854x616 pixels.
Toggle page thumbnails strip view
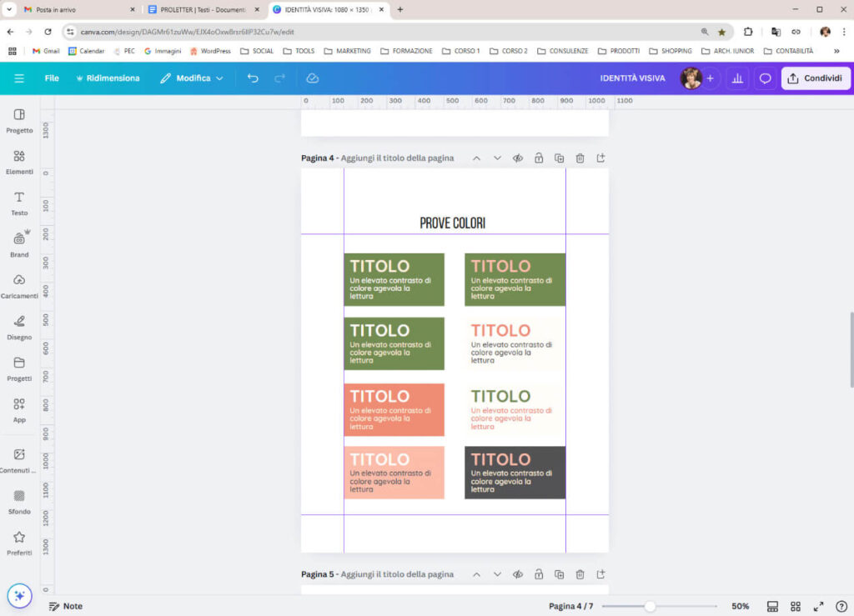tap(772, 606)
